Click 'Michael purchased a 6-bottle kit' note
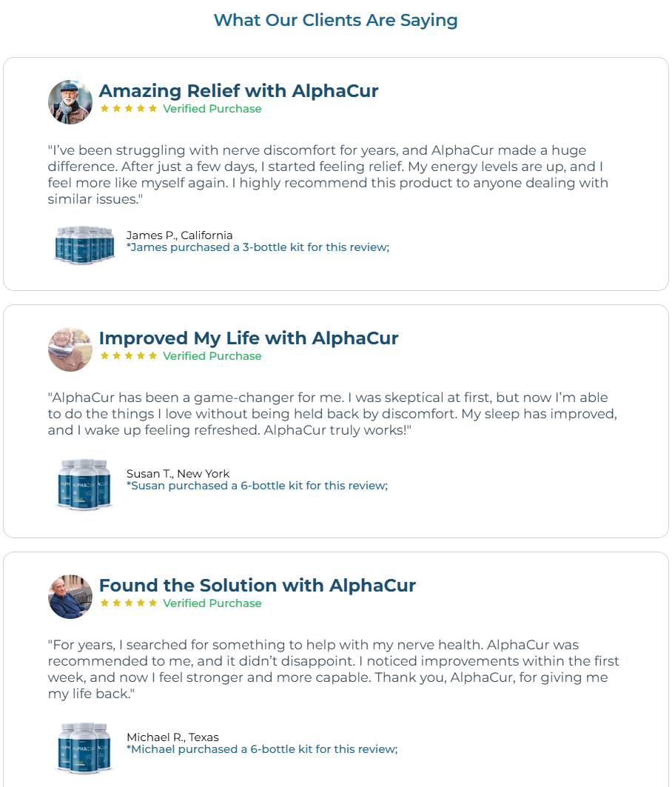Image resolution: width=672 pixels, height=787 pixels. coord(262,749)
